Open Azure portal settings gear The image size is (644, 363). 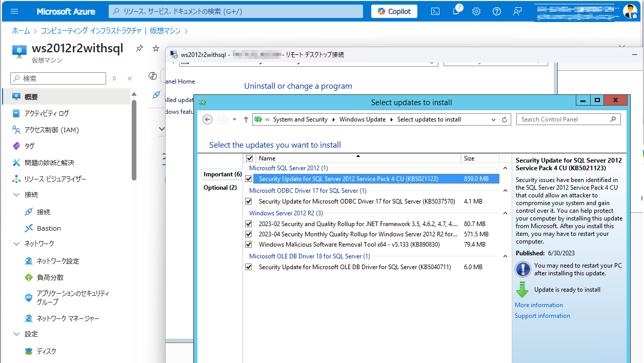[476, 11]
